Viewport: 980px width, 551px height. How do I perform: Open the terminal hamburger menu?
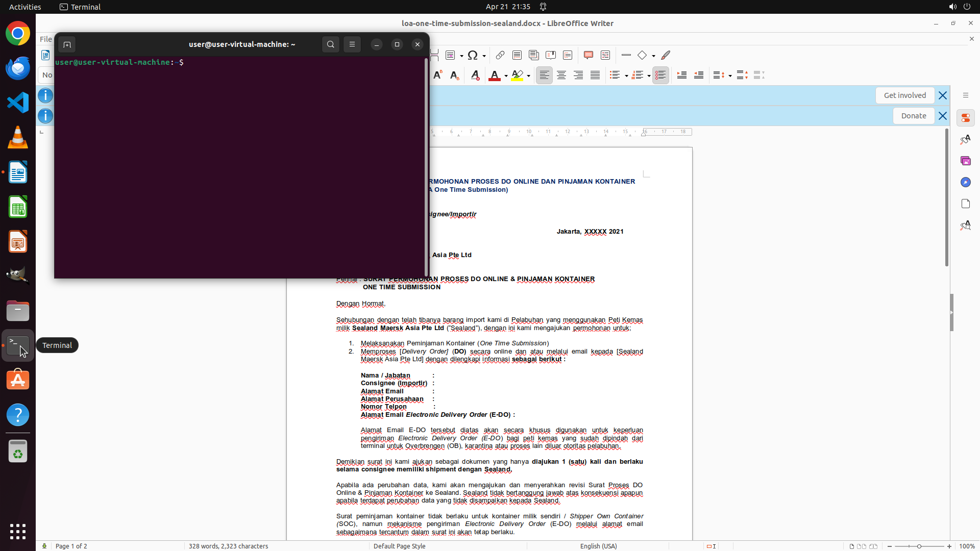pyautogui.click(x=352, y=44)
